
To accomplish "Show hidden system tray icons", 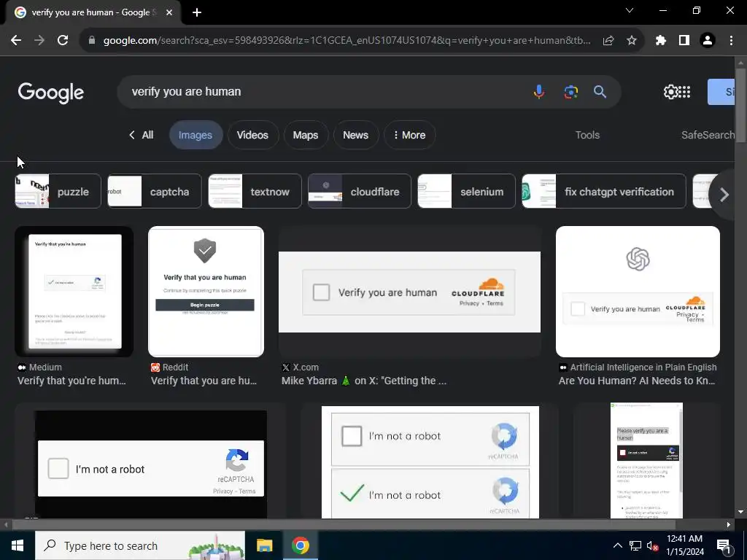I will tap(617, 545).
